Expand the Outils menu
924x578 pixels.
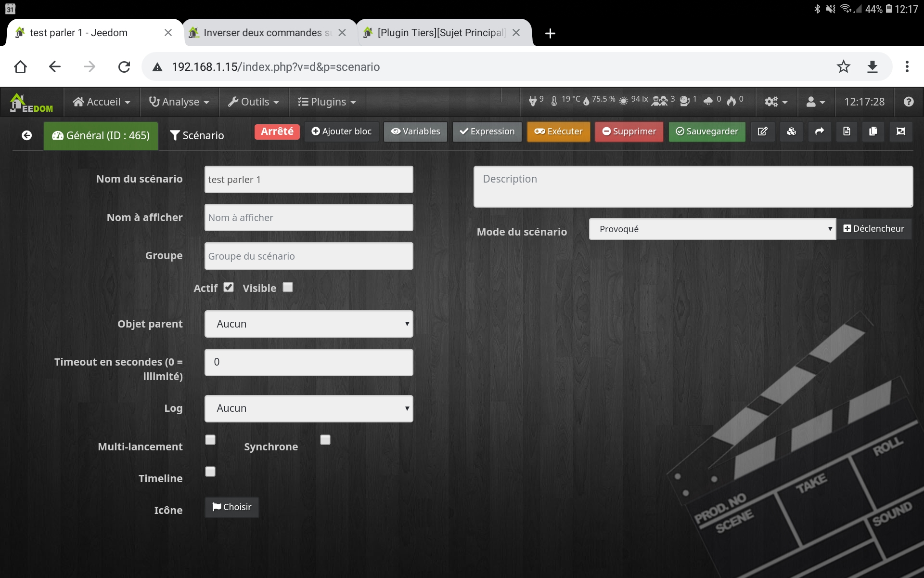tap(254, 102)
